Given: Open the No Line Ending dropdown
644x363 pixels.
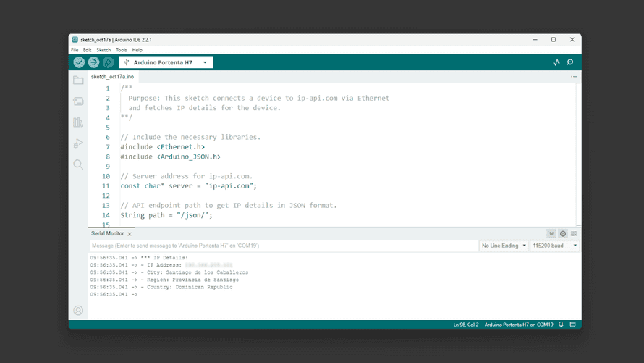Looking at the screenshot, I should click(504, 246).
